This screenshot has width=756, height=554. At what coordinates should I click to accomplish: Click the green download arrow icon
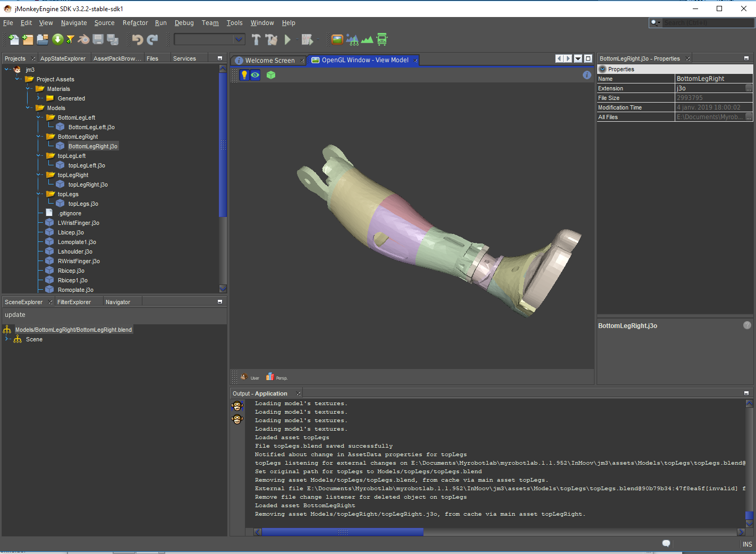57,39
